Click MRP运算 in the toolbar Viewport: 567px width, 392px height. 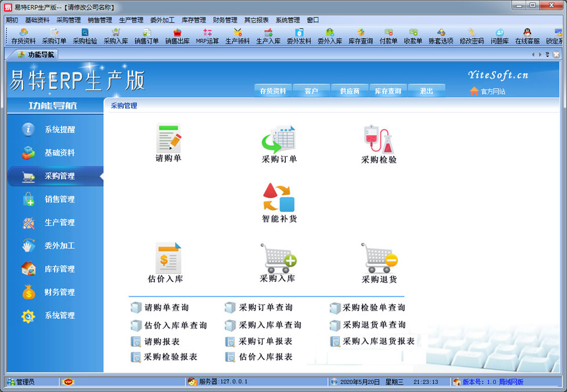point(207,37)
